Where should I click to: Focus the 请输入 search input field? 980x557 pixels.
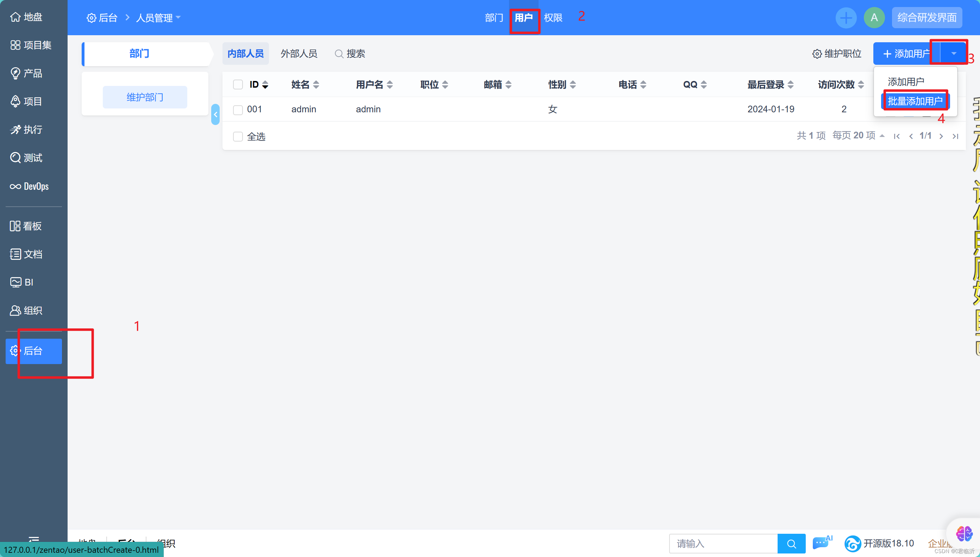pyautogui.click(x=723, y=544)
